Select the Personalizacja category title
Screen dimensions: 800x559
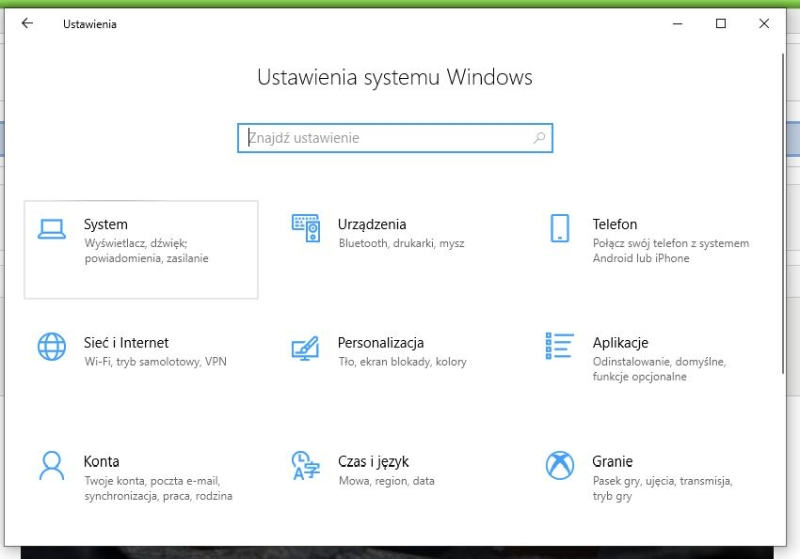(x=381, y=343)
